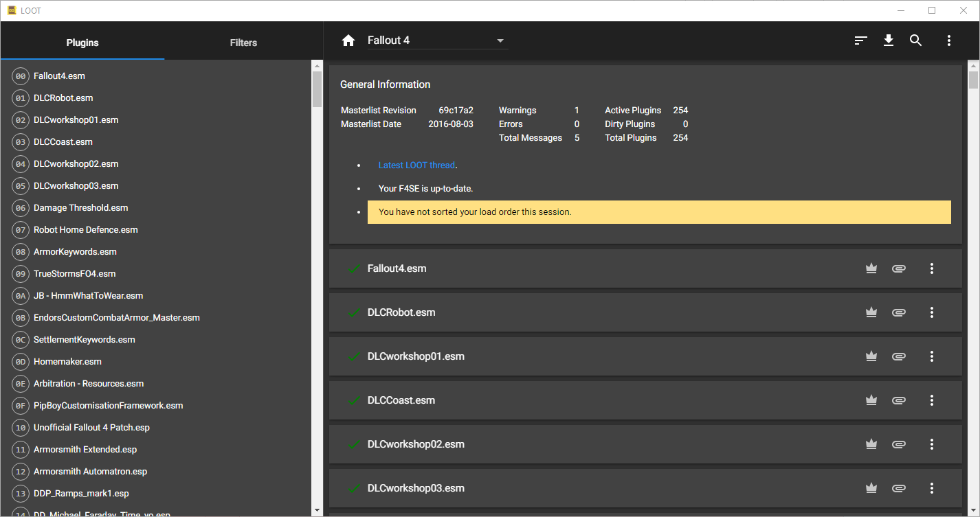Click the DLCCoast.esm card title
The height and width of the screenshot is (517, 980).
[401, 400]
